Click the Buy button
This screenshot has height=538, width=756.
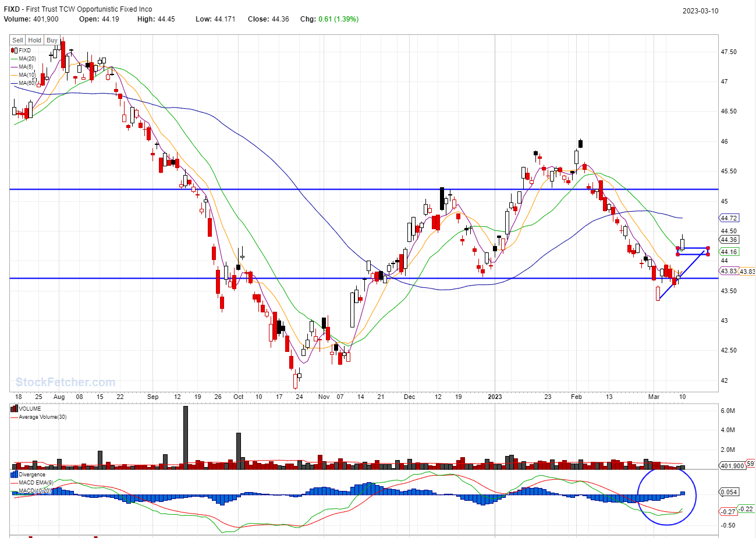pyautogui.click(x=52, y=40)
